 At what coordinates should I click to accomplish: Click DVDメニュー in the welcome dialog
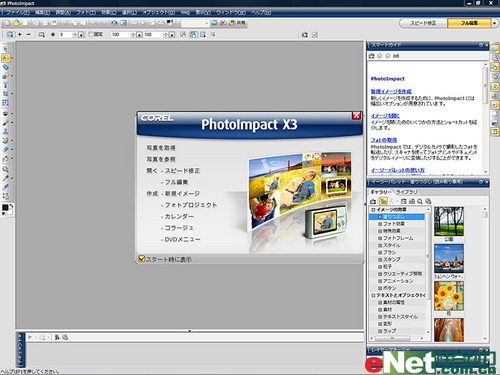pos(182,239)
